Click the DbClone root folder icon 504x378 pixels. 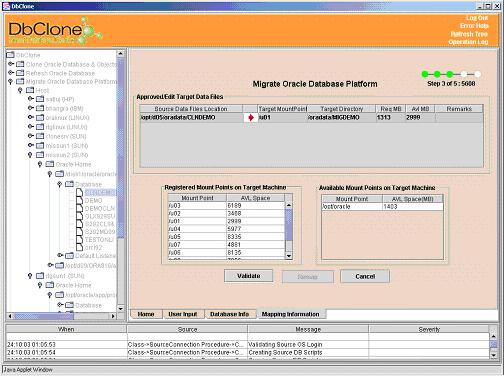coord(10,55)
